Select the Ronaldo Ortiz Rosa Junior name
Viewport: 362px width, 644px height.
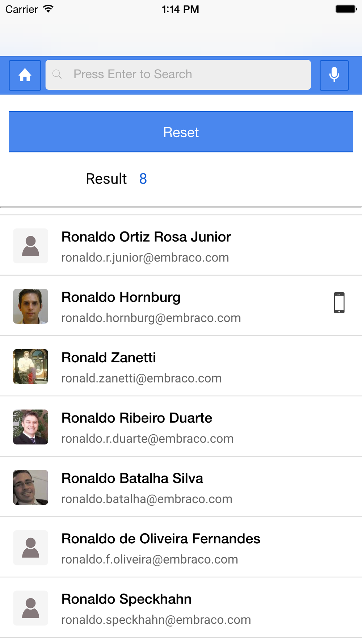[146, 237]
